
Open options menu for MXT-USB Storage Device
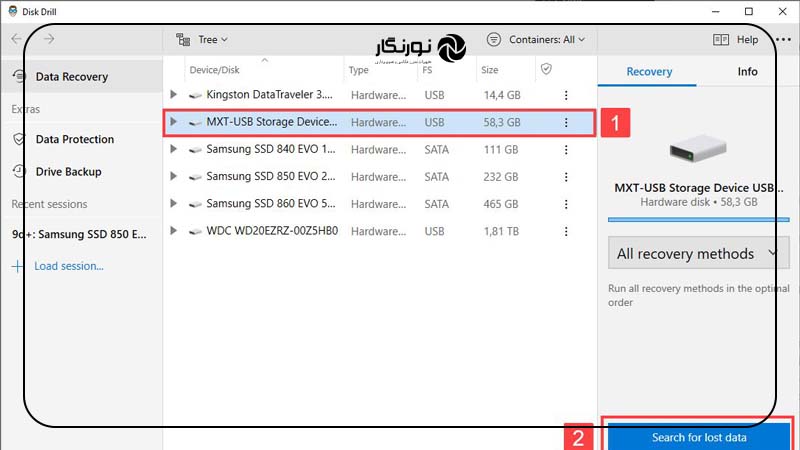click(566, 122)
